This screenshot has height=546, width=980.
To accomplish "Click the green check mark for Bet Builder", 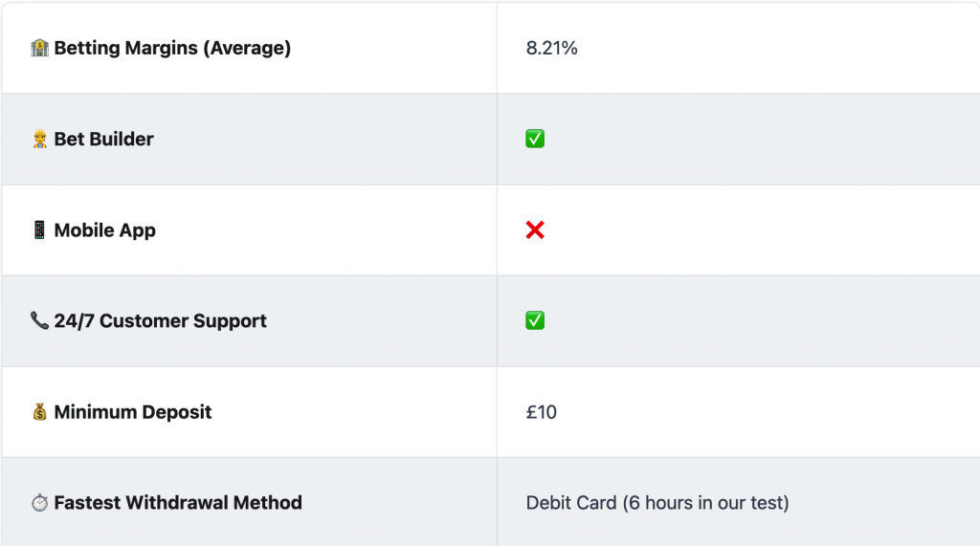I will [535, 139].
